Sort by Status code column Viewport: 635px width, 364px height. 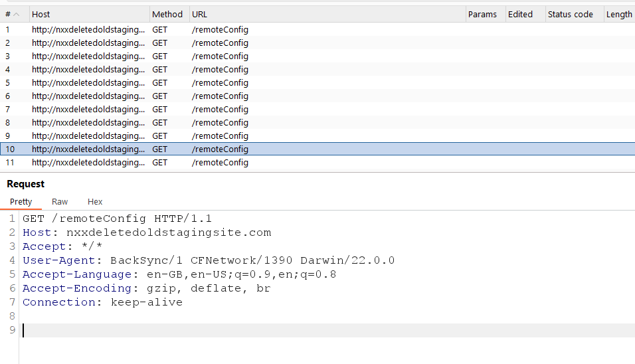570,14
